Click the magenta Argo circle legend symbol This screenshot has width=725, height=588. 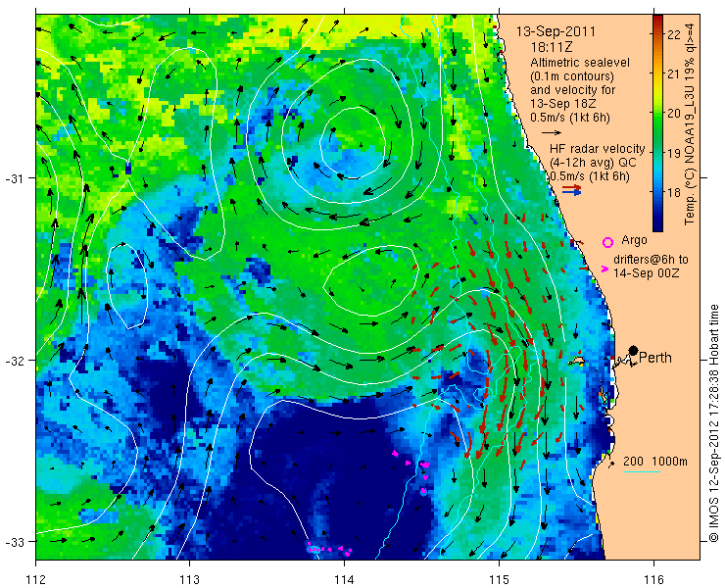[x=607, y=242]
